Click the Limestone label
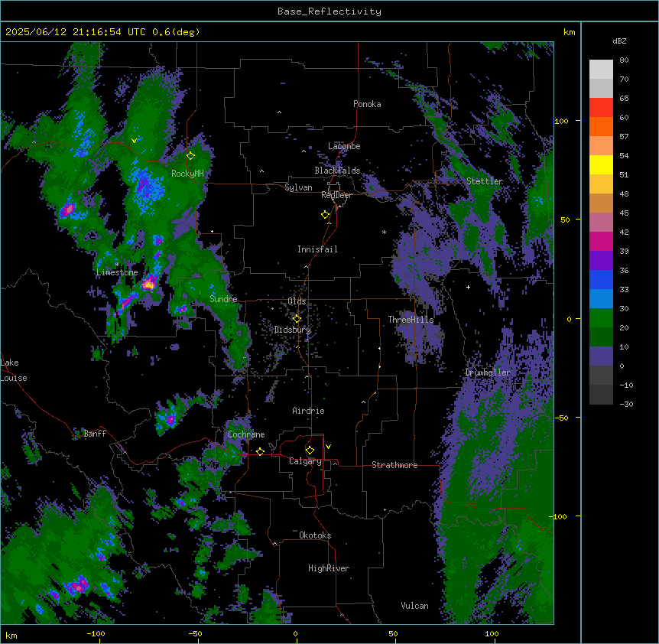 (117, 272)
